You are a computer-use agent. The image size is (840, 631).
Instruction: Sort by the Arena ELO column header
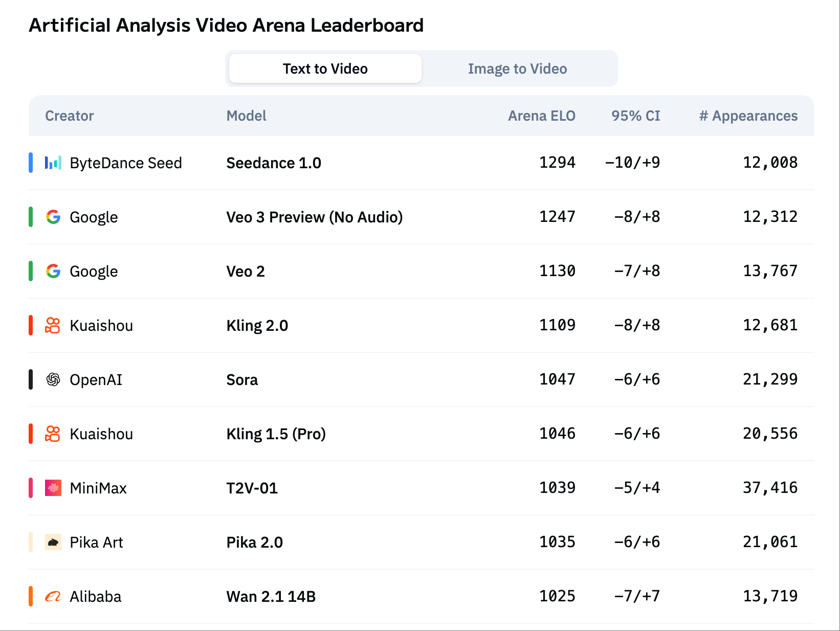click(541, 116)
